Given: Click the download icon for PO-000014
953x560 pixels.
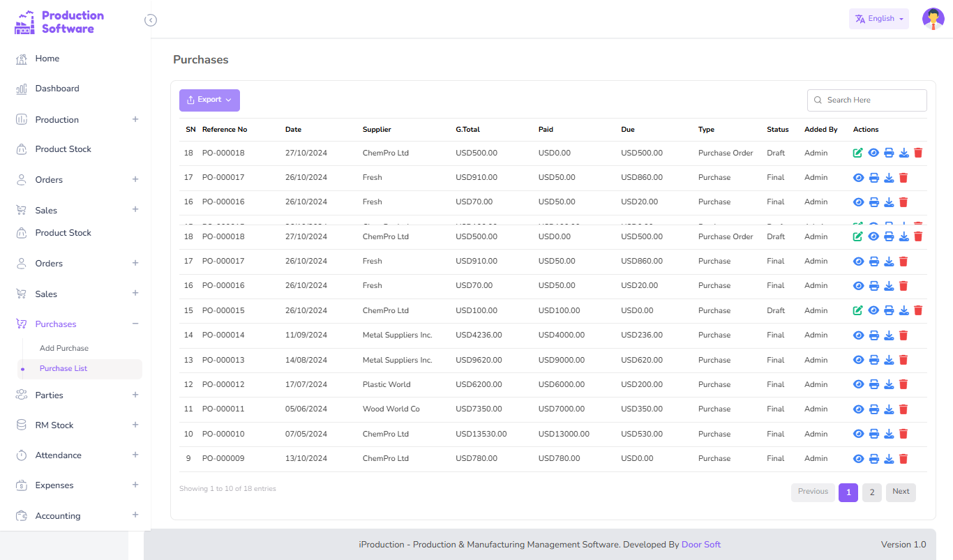Looking at the screenshot, I should point(889,335).
